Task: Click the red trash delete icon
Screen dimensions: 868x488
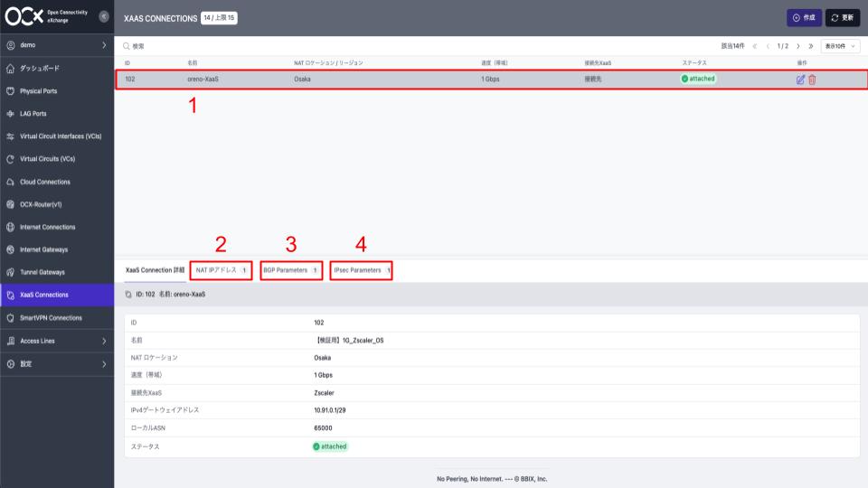Action: [x=812, y=80]
